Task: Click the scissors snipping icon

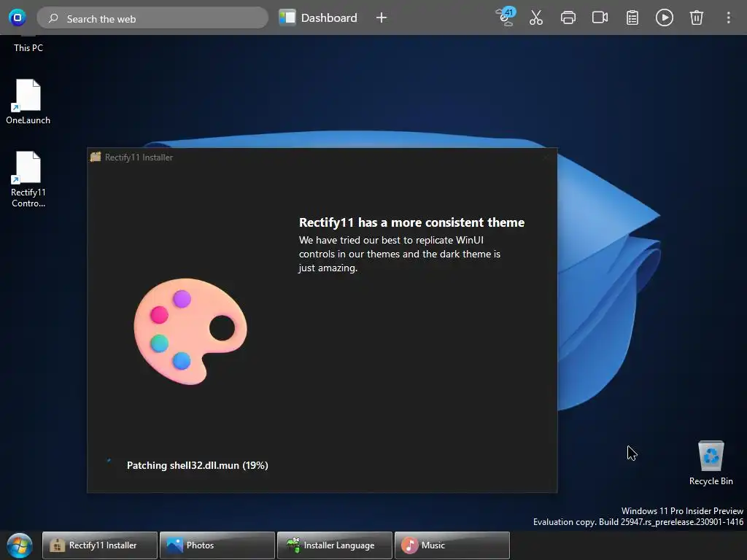Action: pos(536,18)
